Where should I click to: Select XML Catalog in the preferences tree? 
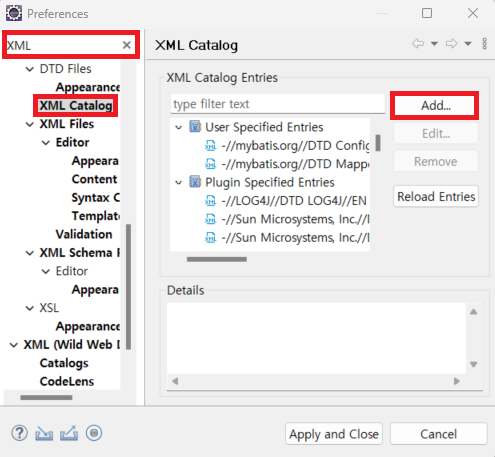pos(76,106)
